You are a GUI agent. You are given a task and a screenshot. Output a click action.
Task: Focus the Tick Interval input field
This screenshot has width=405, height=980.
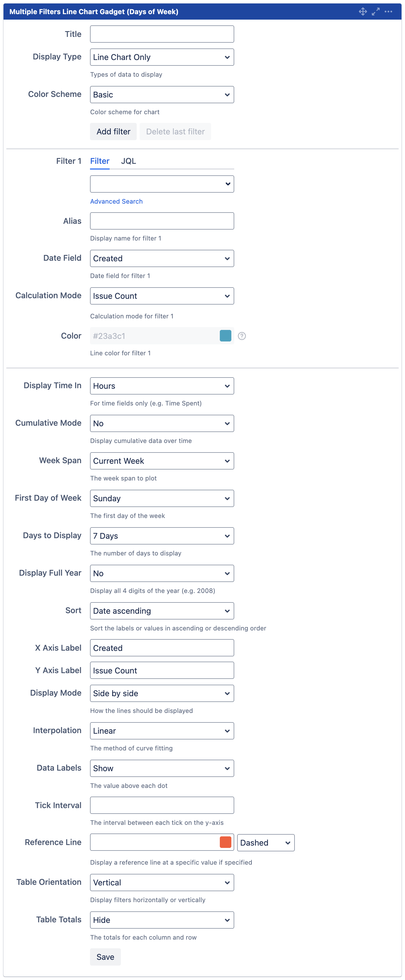tap(162, 805)
